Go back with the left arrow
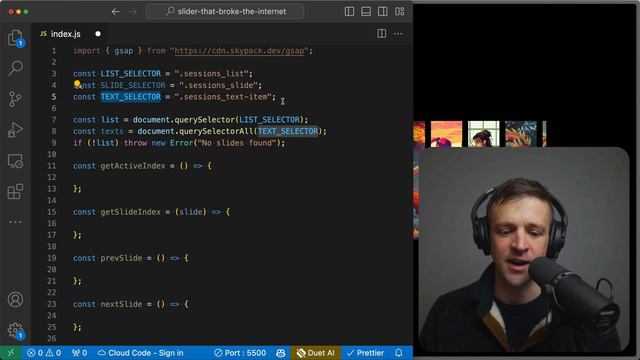Viewport: 640px width, 360px height. click(x=116, y=11)
